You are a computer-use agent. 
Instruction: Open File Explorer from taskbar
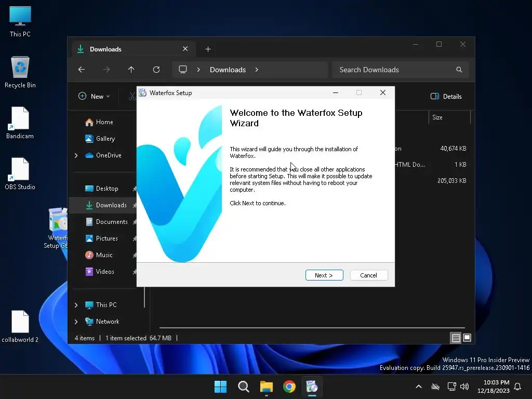[x=267, y=387]
